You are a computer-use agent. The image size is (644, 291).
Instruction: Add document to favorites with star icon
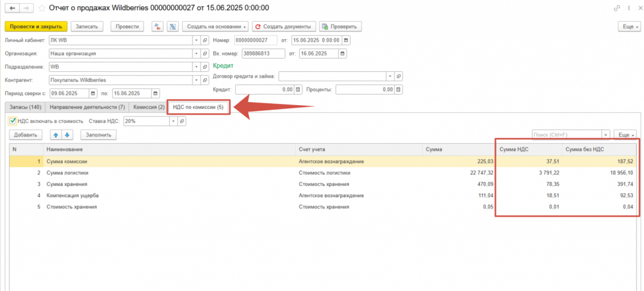41,8
